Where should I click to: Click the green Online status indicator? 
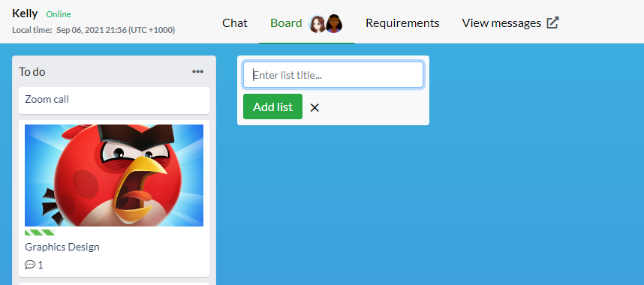59,14
